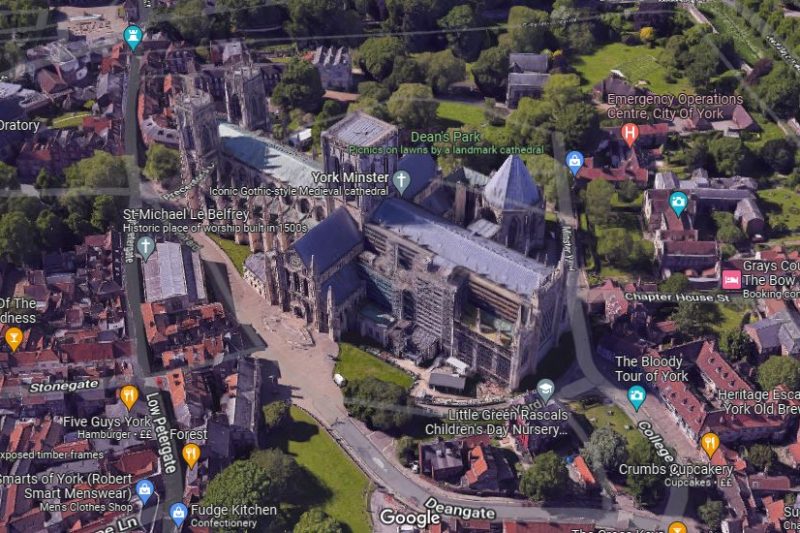Open the Crumbs Cupcakery orange food pin

tap(710, 444)
